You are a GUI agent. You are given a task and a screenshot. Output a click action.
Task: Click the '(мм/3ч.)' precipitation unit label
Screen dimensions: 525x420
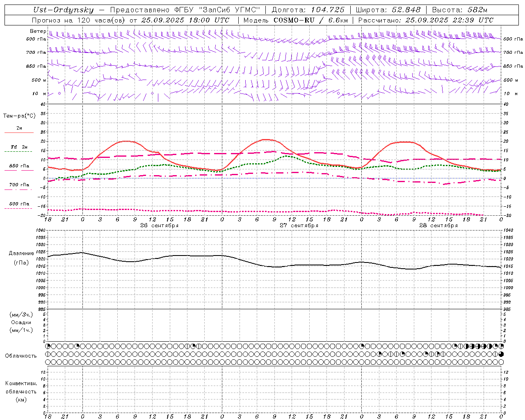coord(21,315)
